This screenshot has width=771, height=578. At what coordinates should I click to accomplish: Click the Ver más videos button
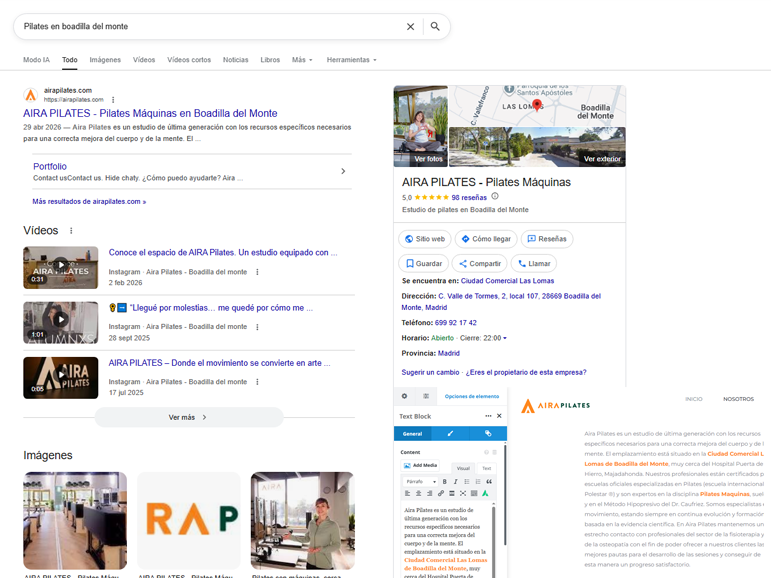pos(189,417)
